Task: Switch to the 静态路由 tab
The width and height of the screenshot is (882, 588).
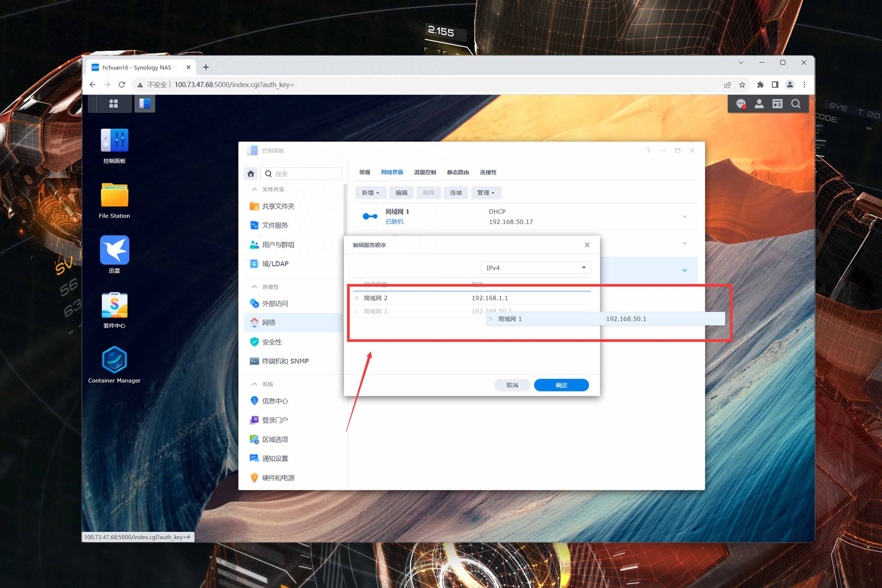Action: click(457, 172)
